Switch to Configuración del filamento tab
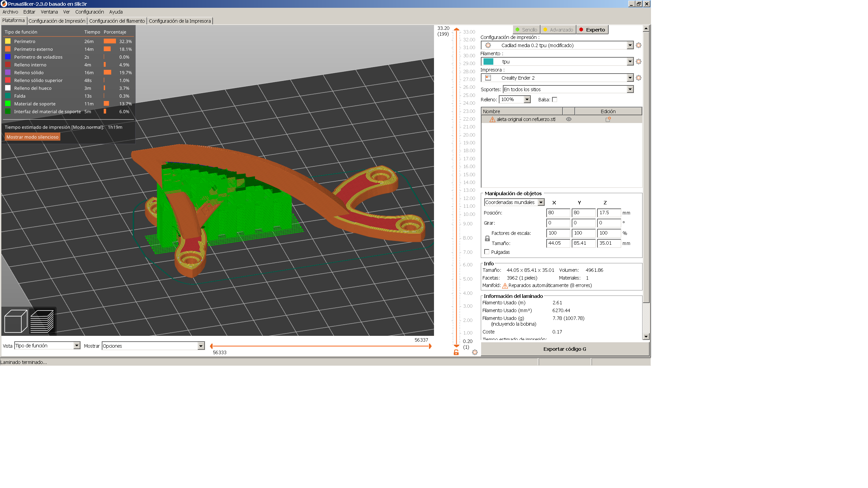The image size is (868, 488). click(x=117, y=21)
